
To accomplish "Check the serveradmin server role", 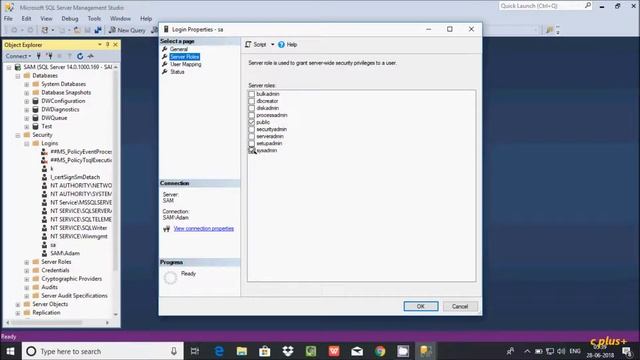I will coord(251,136).
